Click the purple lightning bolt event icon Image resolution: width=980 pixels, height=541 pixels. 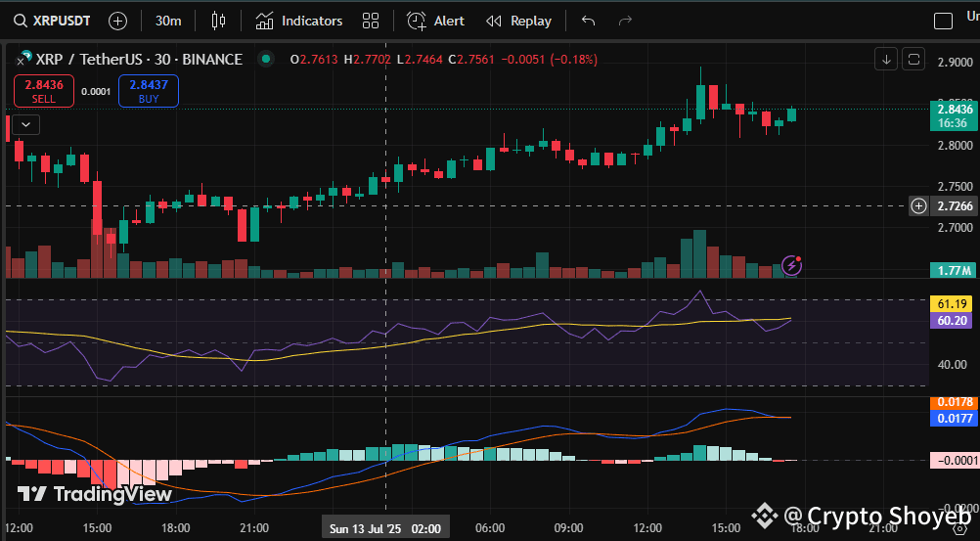coord(792,264)
